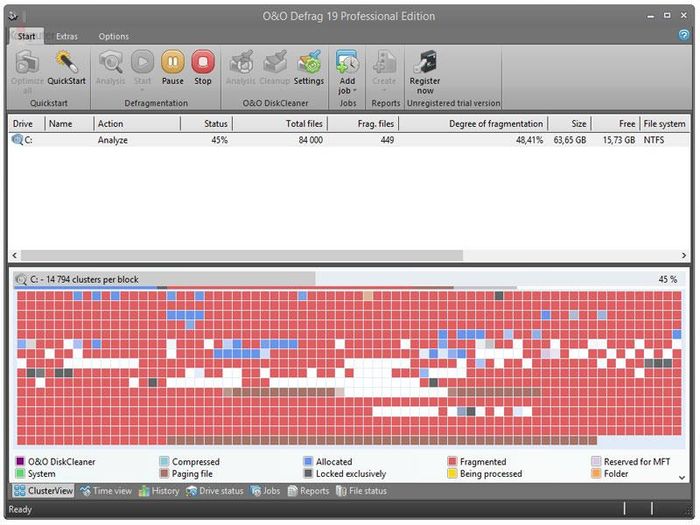Sort by the Size column header
Viewport: 700px width, 525px height.
pos(570,124)
